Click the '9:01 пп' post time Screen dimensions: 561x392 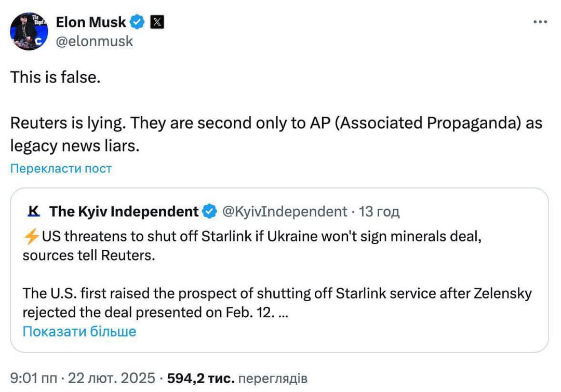34,377
